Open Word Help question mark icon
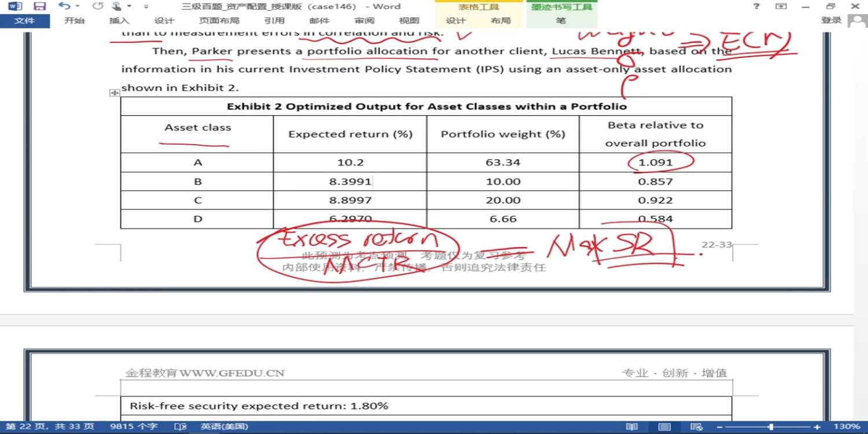This screenshot has height=434, width=868. click(756, 6)
